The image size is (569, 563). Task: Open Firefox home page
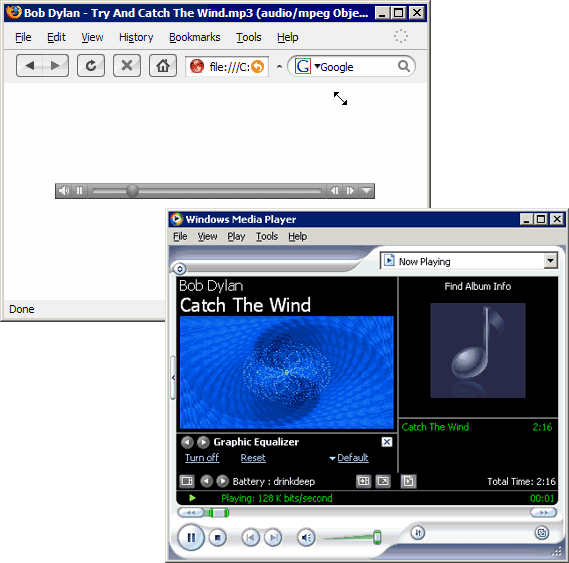click(163, 66)
